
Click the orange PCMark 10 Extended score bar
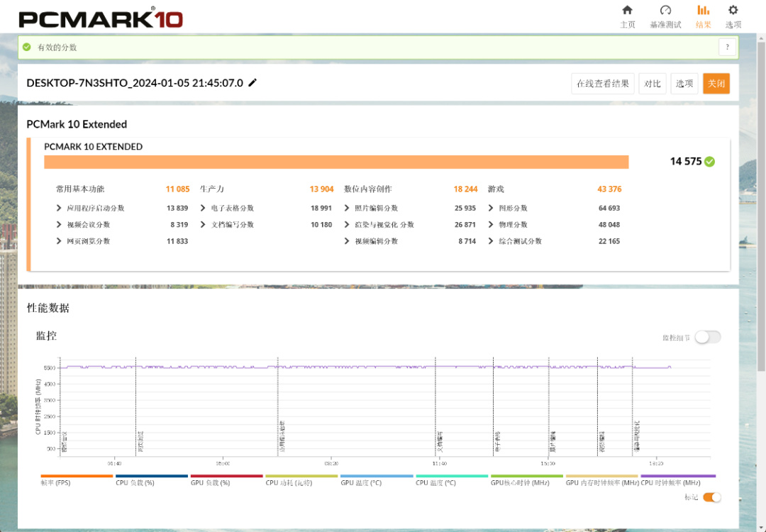[336, 162]
